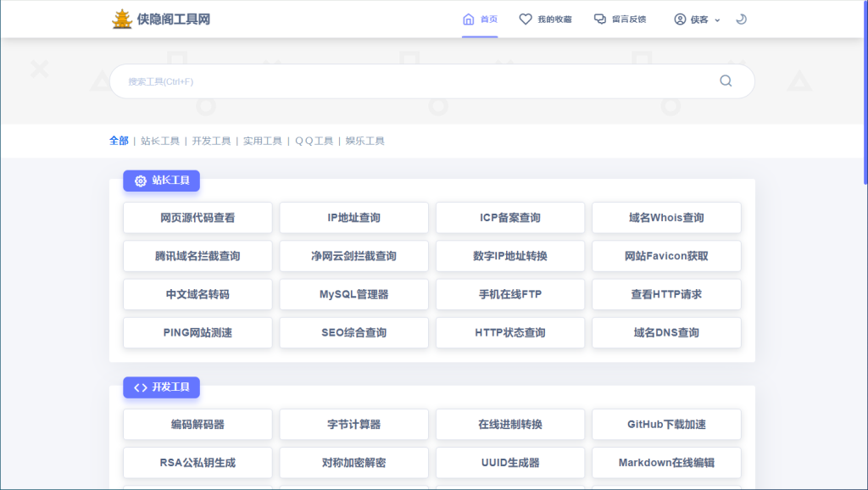Viewport: 868px width, 490px height.
Task: Click the gear icon on the 站长工具 section header
Action: (x=140, y=181)
